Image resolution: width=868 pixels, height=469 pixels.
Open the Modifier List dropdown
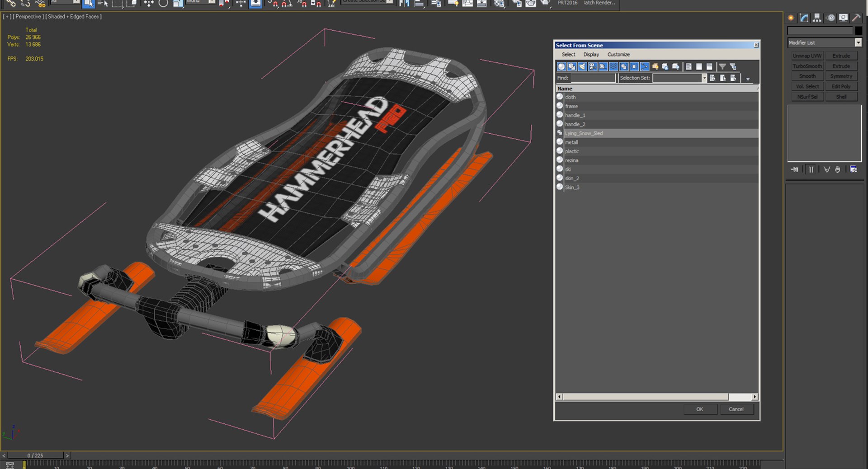858,42
